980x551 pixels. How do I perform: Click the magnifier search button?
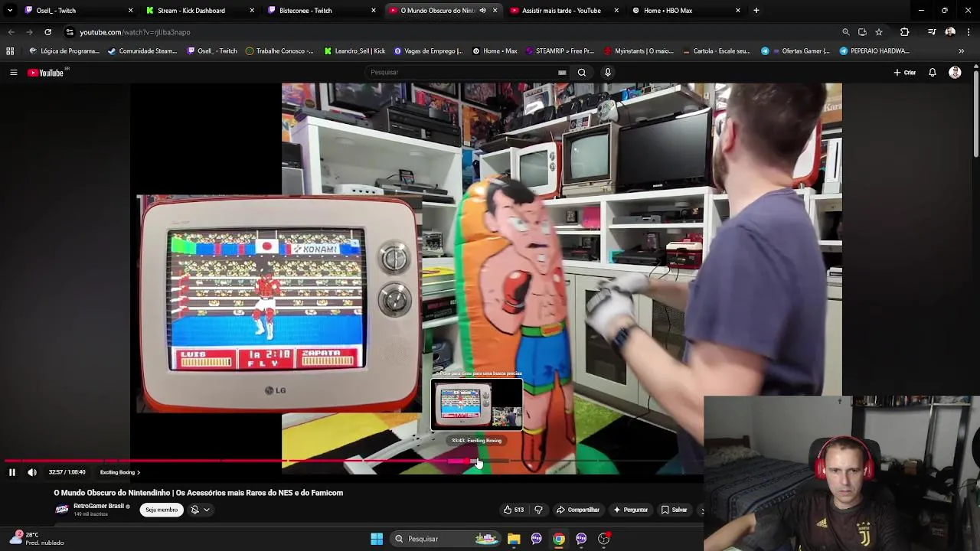tap(582, 73)
